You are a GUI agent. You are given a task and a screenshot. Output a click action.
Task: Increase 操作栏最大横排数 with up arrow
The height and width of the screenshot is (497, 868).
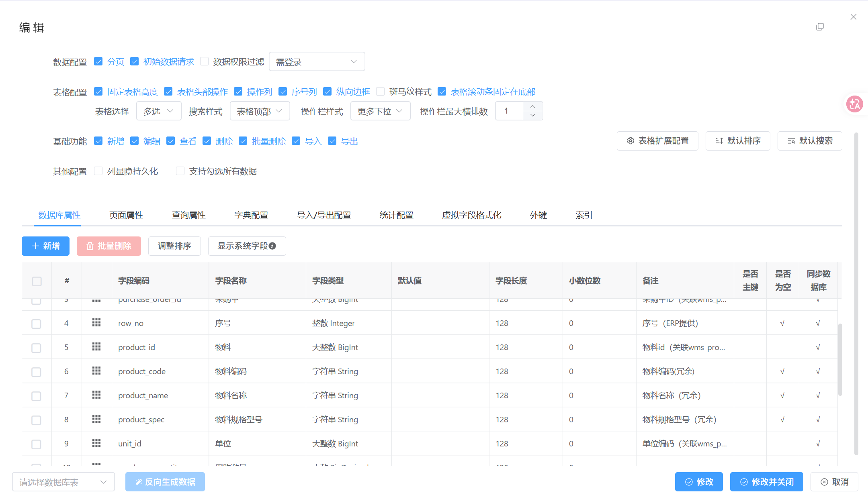[x=533, y=106]
